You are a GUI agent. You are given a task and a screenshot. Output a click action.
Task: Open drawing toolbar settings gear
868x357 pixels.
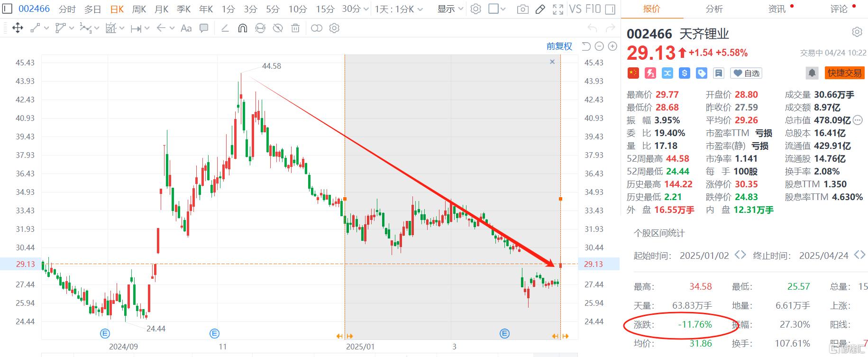334,28
